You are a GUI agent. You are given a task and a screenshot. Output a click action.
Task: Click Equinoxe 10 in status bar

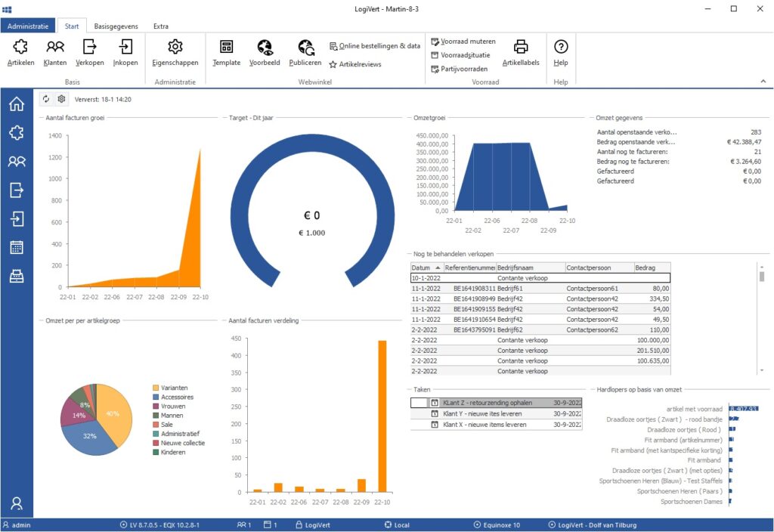pos(497,525)
